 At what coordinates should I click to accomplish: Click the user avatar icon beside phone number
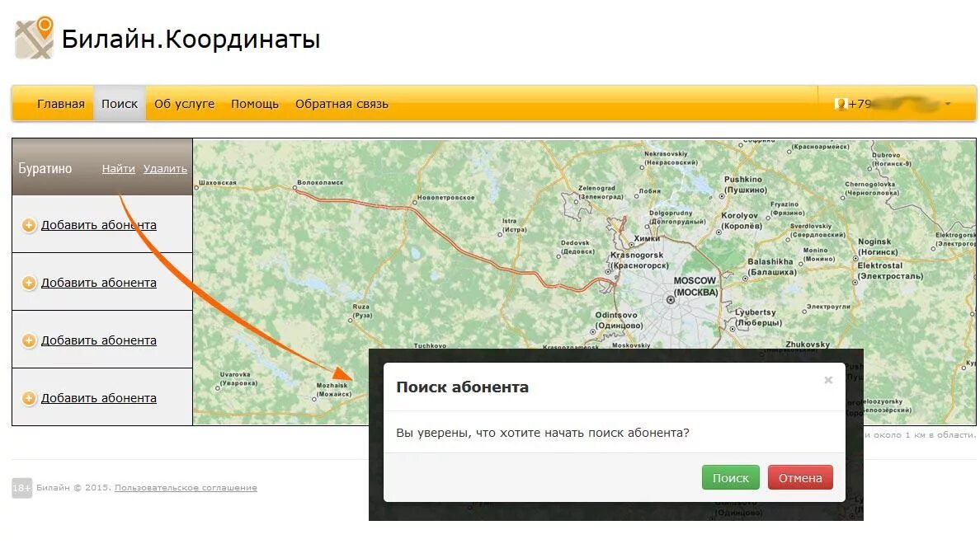841,104
